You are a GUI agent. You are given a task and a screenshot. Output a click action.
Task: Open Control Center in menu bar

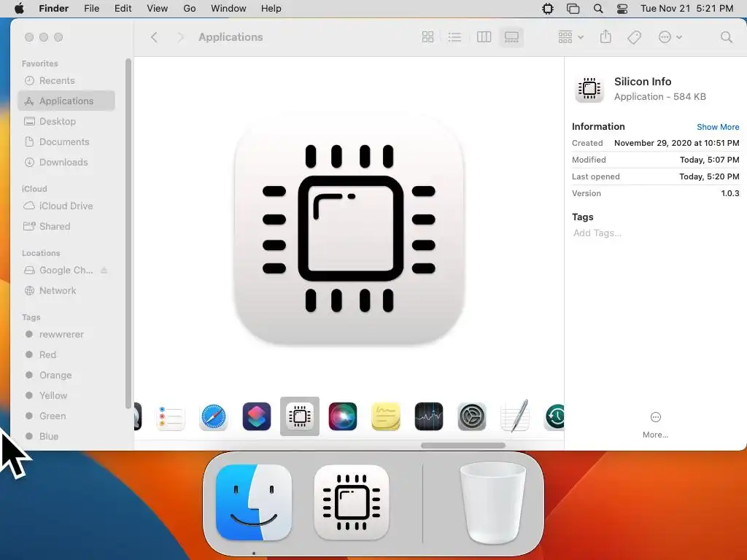pos(622,9)
